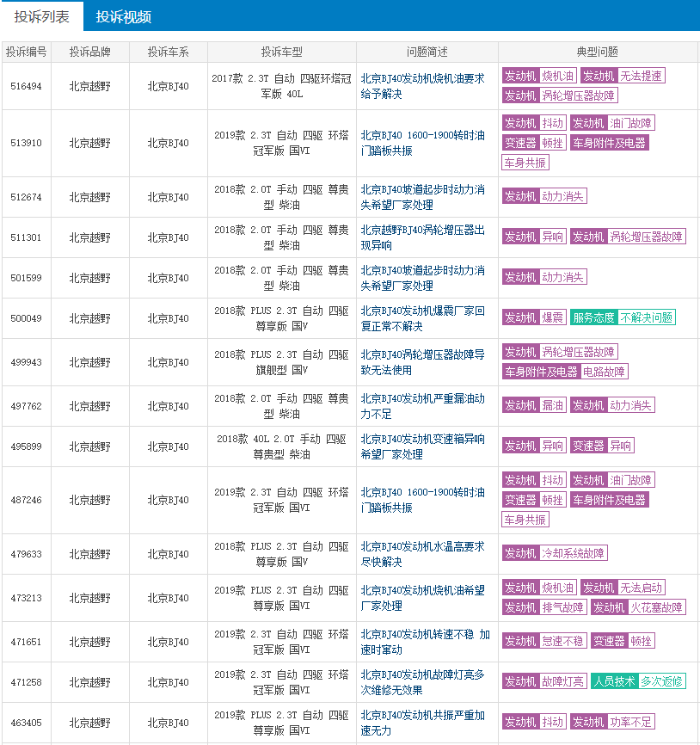
Task: Open 北京BJ40发动机水温高要求尽快解决 complaint
Action: click(x=422, y=554)
